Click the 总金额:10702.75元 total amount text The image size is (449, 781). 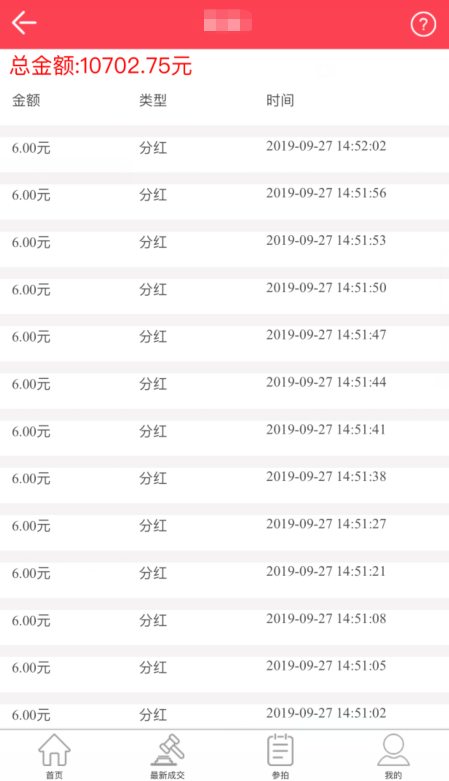tap(101, 66)
